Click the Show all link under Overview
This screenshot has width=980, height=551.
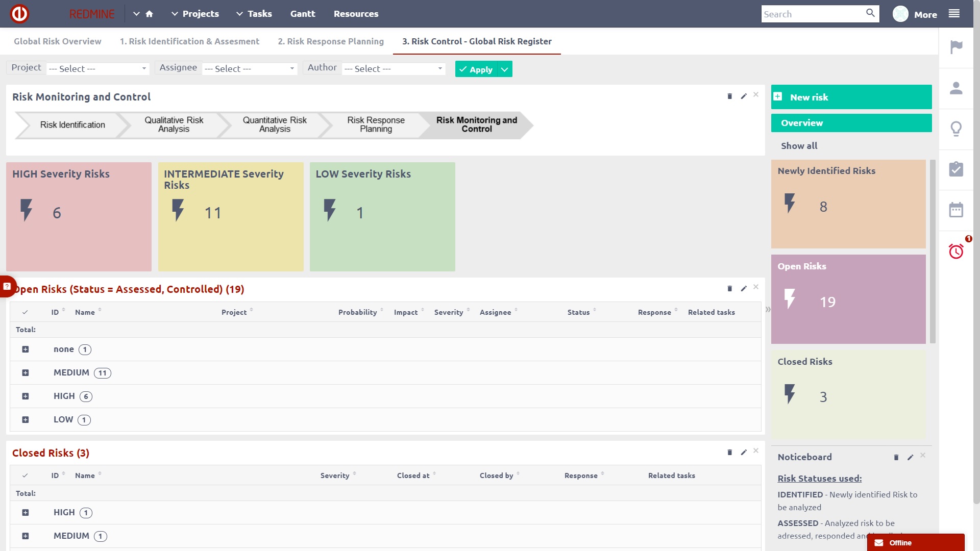click(799, 146)
